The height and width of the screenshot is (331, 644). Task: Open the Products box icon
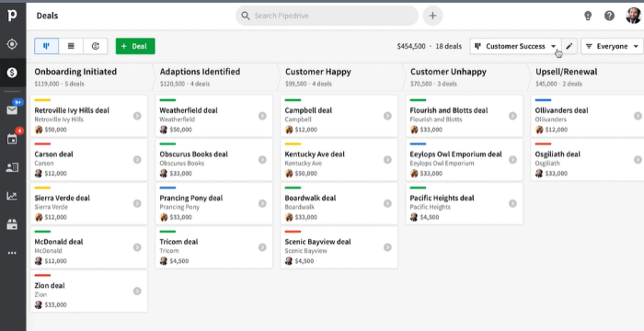tap(12, 224)
